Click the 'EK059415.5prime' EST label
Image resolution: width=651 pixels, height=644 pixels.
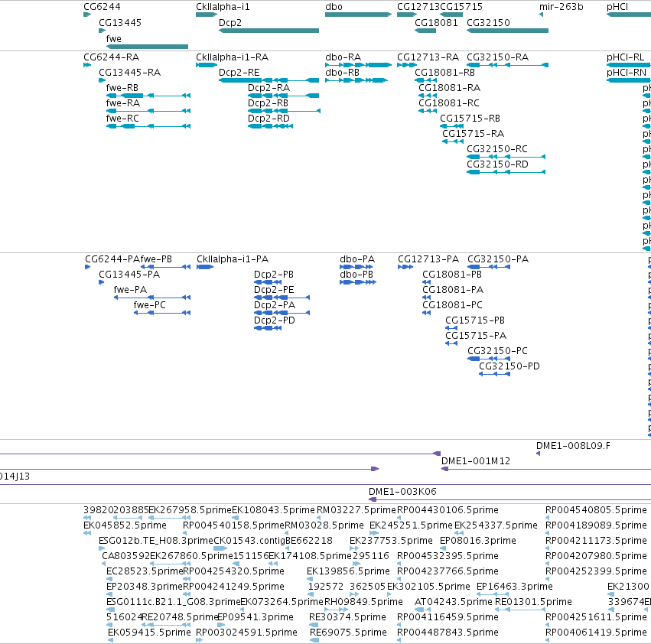pyautogui.click(x=149, y=633)
